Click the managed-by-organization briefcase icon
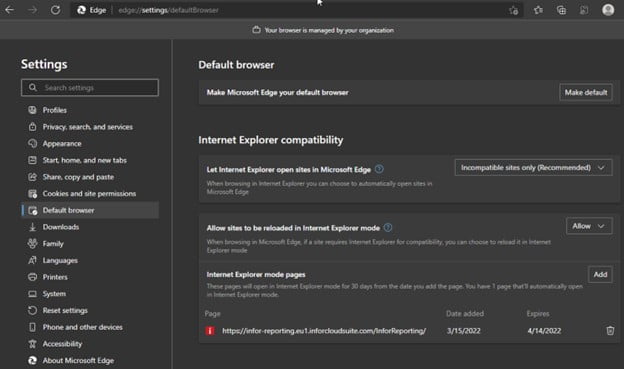 point(256,30)
